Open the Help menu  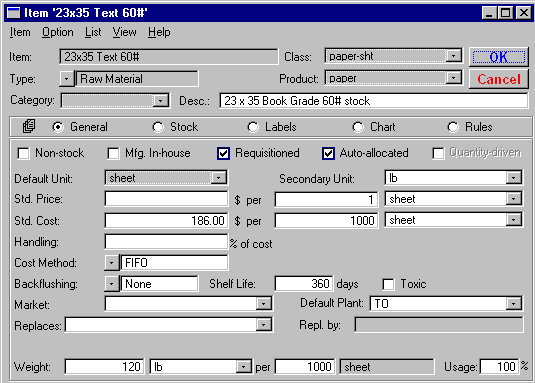[159, 32]
